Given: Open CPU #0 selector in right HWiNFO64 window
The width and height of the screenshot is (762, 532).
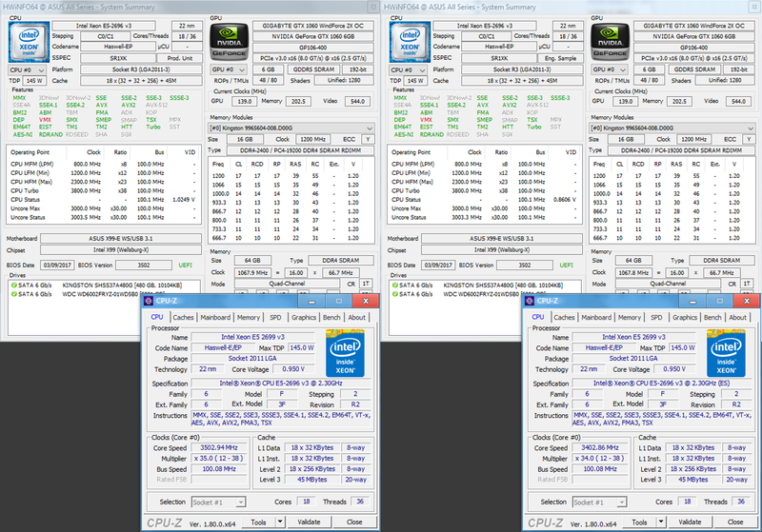Looking at the screenshot, I should coord(409,69).
